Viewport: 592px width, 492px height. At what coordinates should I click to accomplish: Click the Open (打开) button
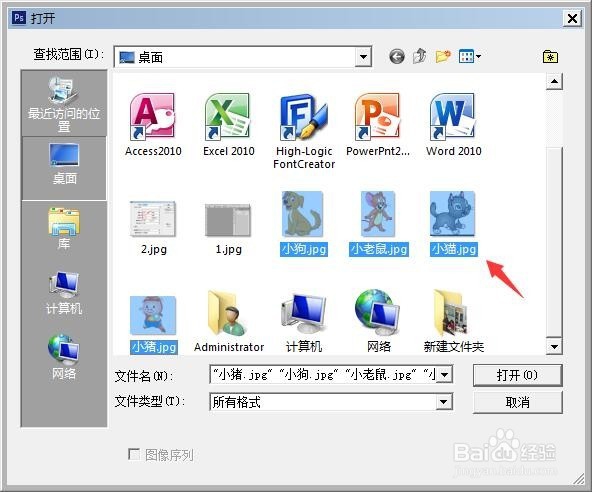pyautogui.click(x=517, y=375)
